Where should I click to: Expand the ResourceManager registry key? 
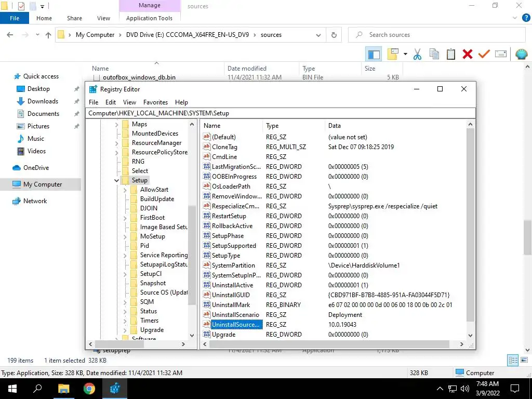pos(116,143)
